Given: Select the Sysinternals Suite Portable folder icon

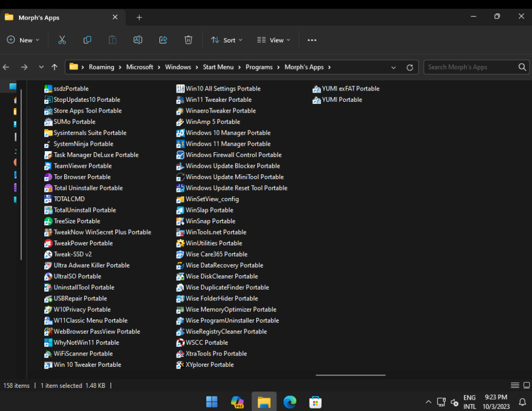Looking at the screenshot, I should [x=48, y=133].
